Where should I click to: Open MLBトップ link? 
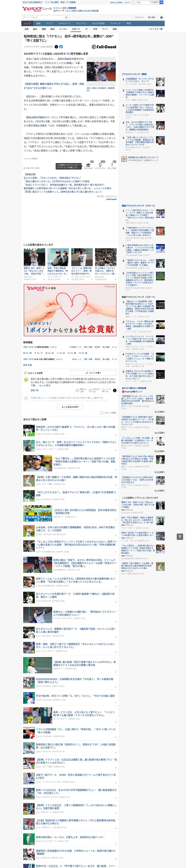pos(77,359)
